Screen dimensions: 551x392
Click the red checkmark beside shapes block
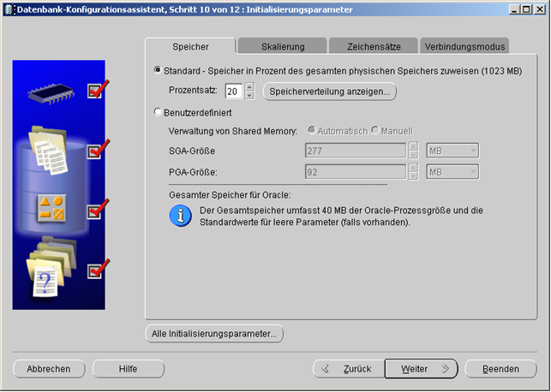(98, 209)
